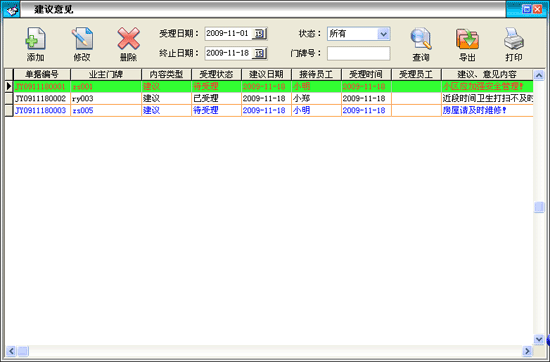
Task: Click the 已受理 status cell
Action: click(216, 98)
